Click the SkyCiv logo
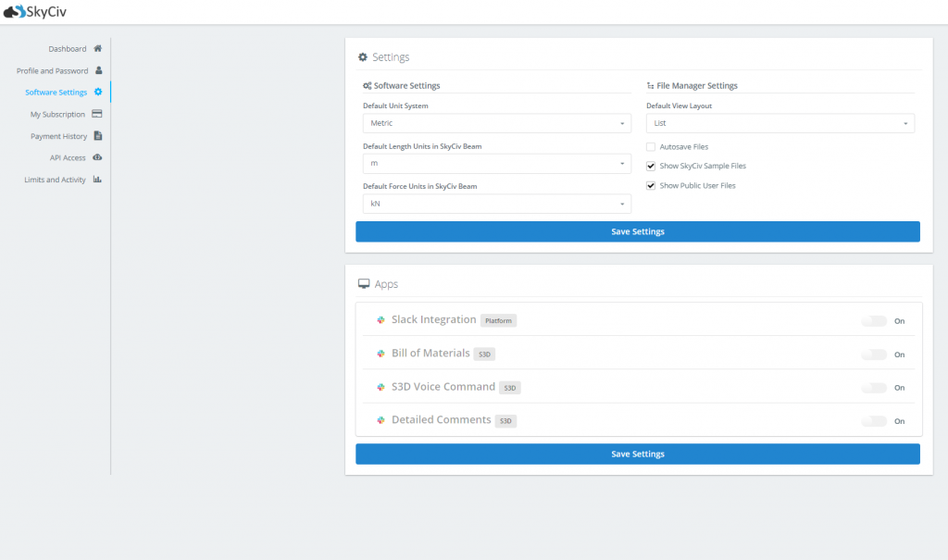The width and height of the screenshot is (948, 560). tap(35, 11)
